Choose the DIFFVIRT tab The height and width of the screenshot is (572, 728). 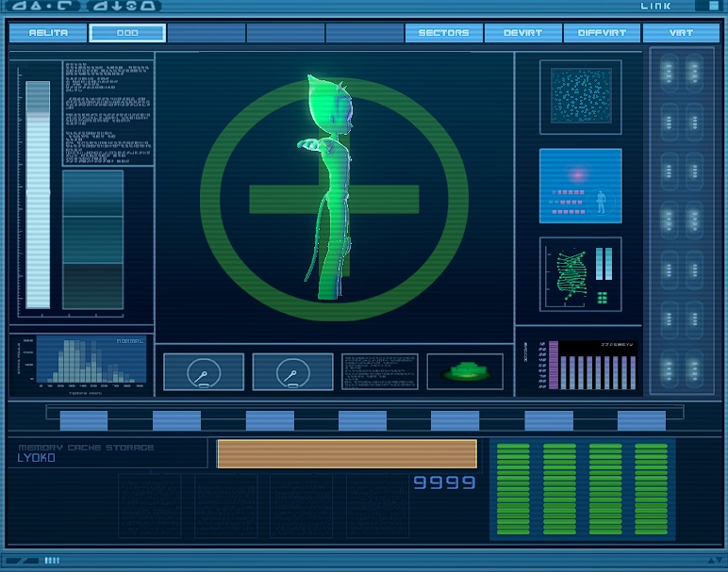(602, 33)
